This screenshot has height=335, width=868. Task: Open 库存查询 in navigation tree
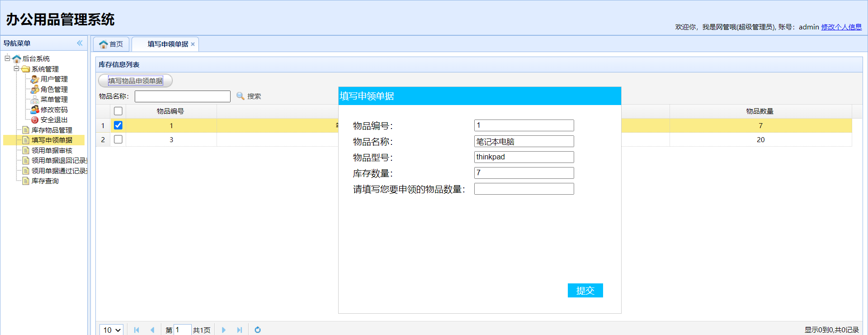coord(45,181)
